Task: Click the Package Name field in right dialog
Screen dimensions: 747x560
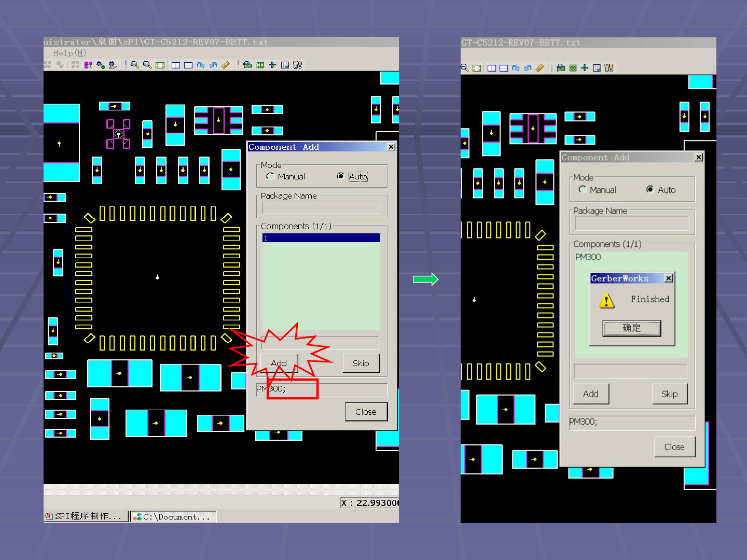Action: point(631,223)
